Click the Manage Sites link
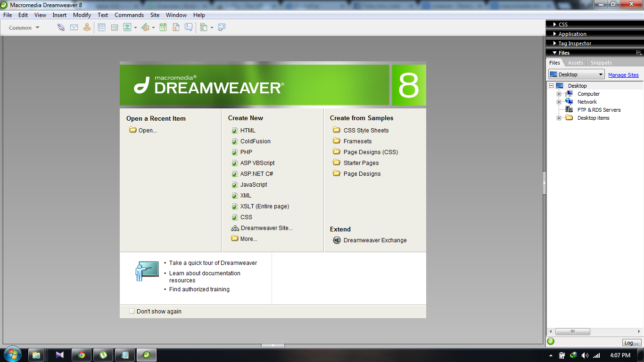The height and width of the screenshot is (362, 644). 623,75
